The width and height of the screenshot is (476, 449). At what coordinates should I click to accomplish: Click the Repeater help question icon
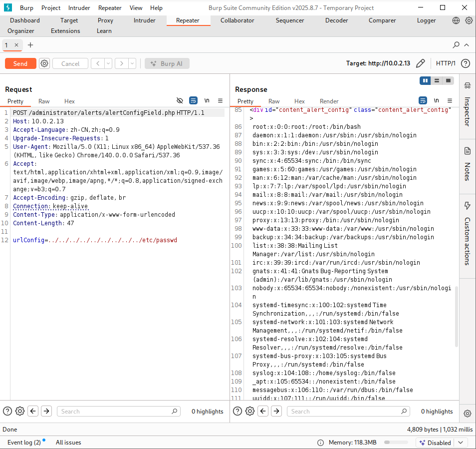[x=465, y=63]
